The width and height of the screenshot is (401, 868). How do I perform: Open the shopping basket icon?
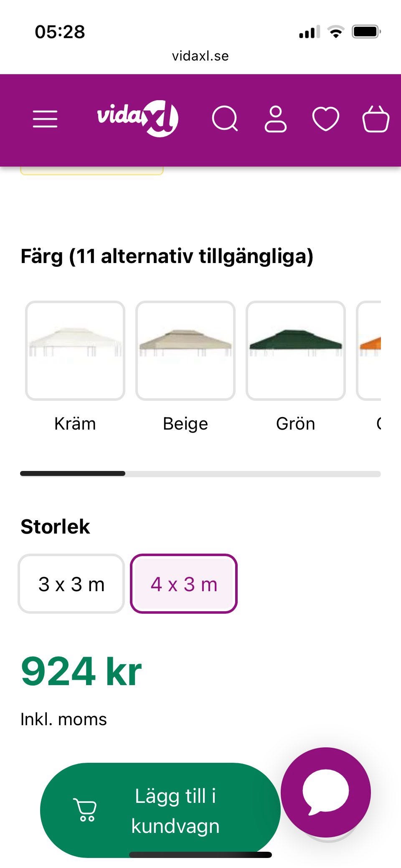[376, 119]
